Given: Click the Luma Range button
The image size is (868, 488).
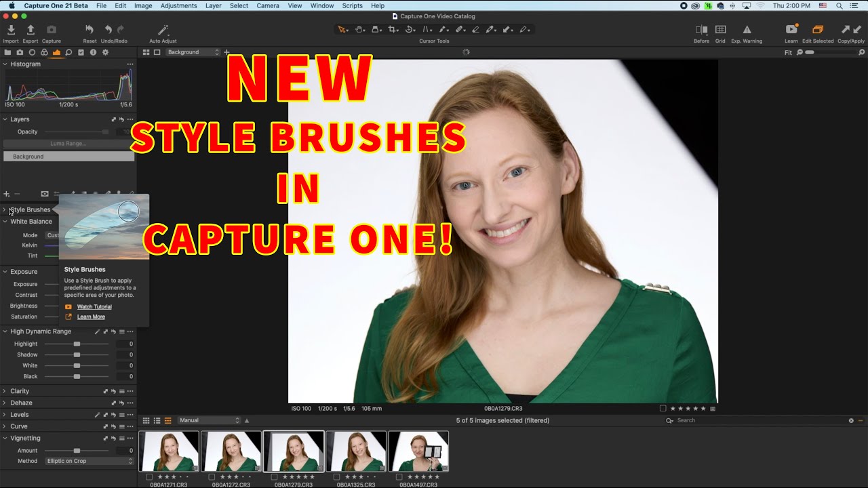Looking at the screenshot, I should (68, 144).
